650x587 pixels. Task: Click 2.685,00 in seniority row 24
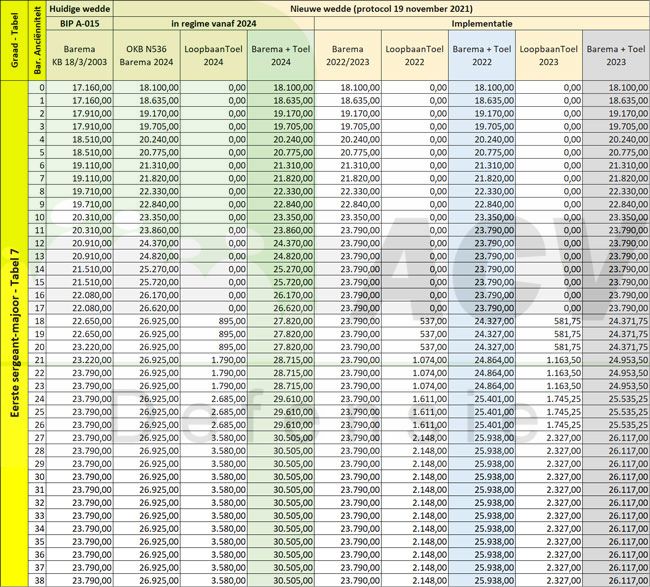pos(213,399)
